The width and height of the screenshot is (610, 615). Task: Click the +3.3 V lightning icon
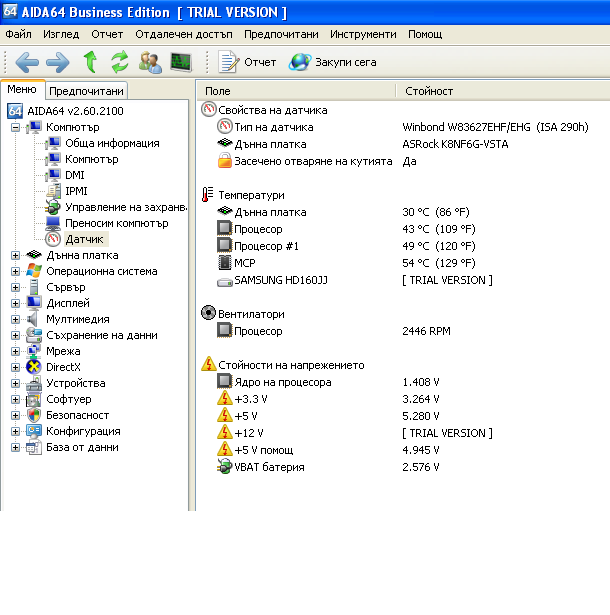coord(225,398)
